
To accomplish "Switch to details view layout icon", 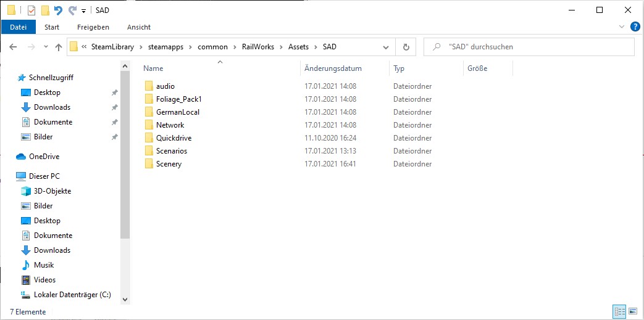I will point(619,312).
